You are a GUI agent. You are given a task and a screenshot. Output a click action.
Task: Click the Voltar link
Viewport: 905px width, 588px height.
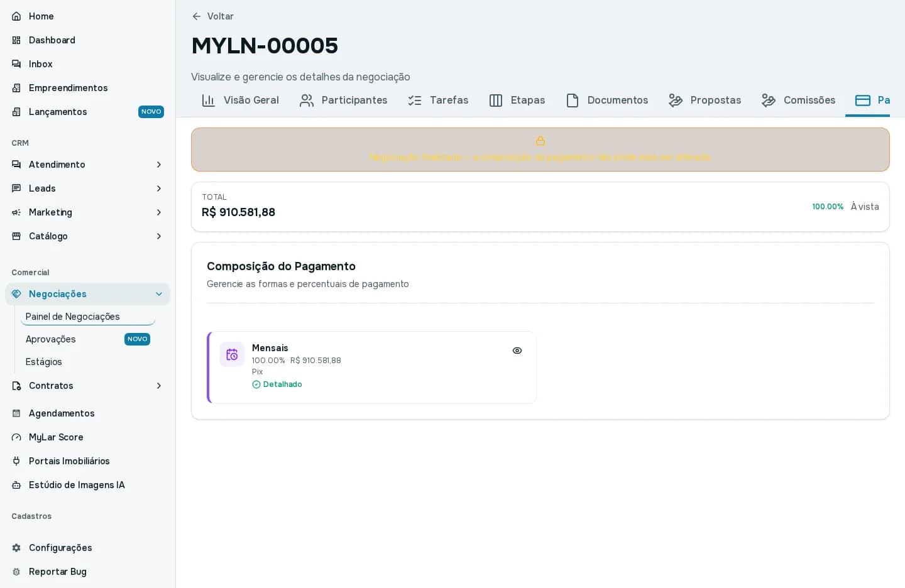pyautogui.click(x=212, y=16)
